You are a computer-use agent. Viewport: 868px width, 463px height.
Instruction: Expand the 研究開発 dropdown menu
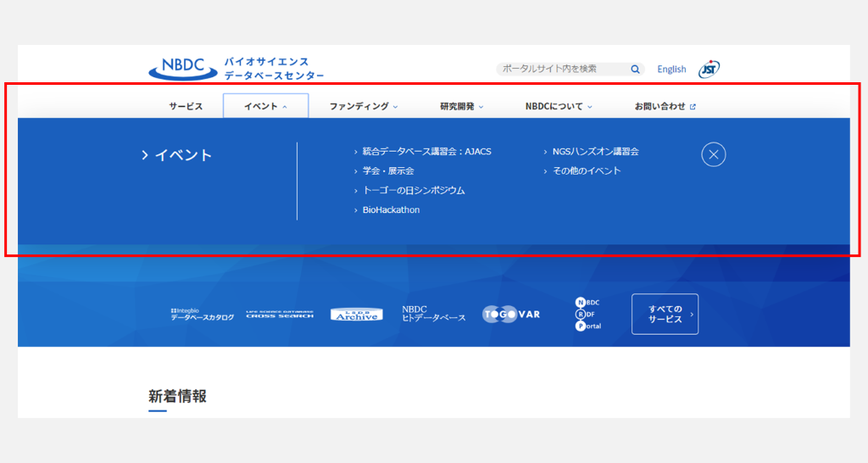[461, 106]
